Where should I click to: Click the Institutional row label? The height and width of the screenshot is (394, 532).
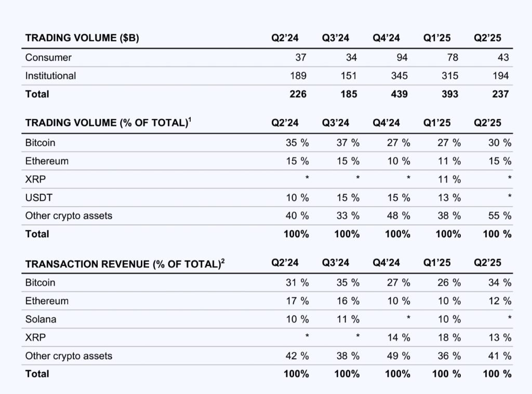[x=50, y=76]
